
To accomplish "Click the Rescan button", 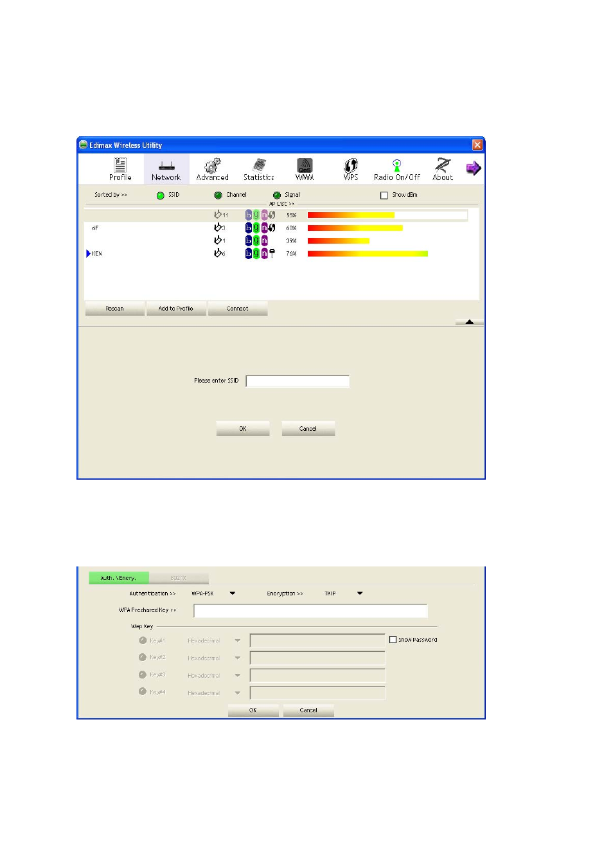I will (x=115, y=309).
